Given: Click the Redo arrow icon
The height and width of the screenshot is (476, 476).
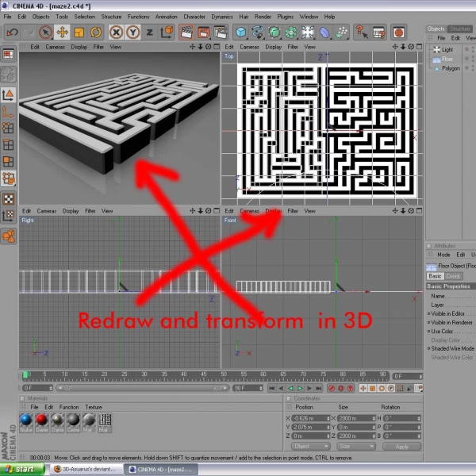Looking at the screenshot, I should [x=29, y=33].
